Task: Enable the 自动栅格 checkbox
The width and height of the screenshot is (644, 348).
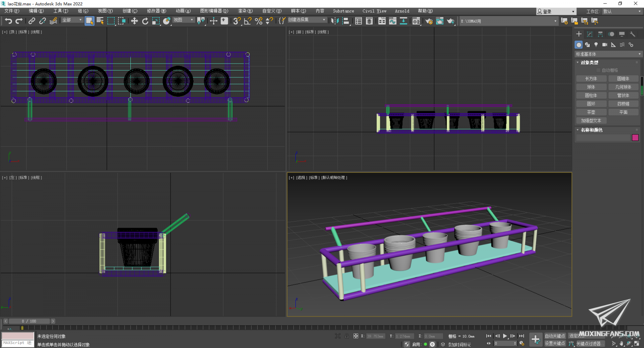Action: [x=599, y=70]
